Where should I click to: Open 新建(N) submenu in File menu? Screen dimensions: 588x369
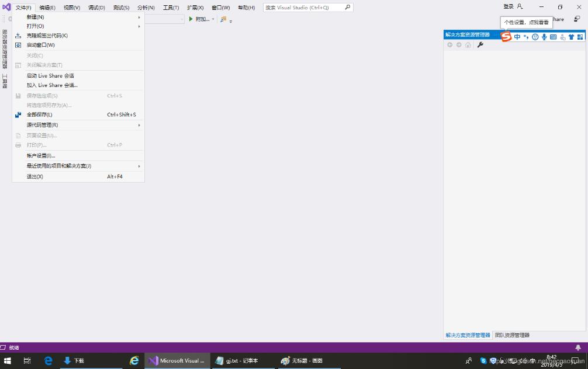click(78, 17)
